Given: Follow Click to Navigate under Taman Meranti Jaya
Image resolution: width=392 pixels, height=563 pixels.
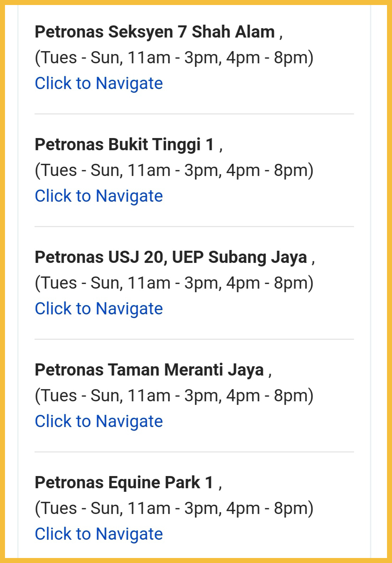Looking at the screenshot, I should [x=99, y=421].
